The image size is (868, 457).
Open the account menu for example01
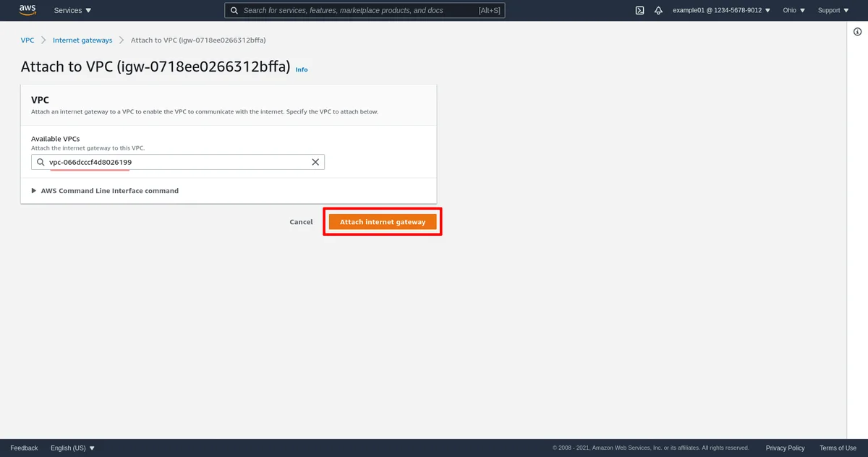click(721, 10)
